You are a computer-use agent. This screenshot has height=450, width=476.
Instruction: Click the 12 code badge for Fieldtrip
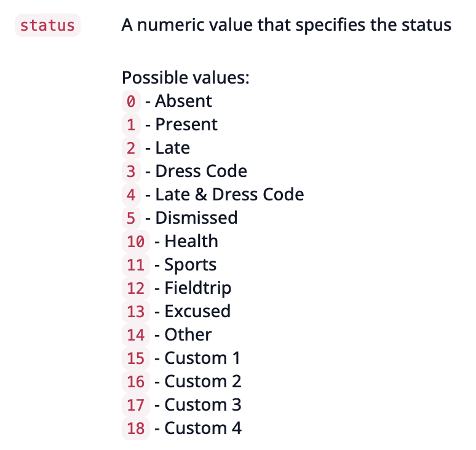136,288
